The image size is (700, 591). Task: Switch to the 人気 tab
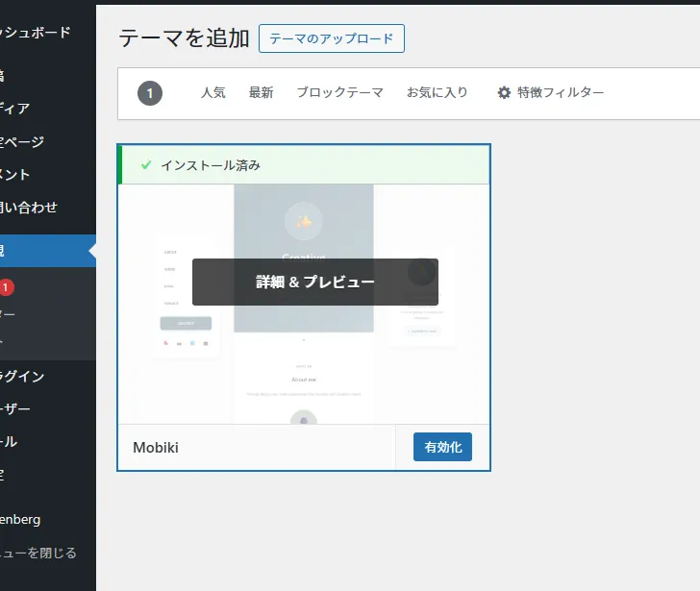212,93
